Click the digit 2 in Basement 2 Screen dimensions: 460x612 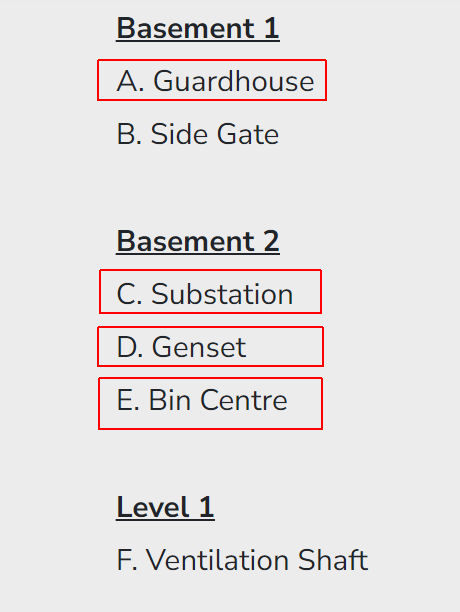tap(272, 241)
